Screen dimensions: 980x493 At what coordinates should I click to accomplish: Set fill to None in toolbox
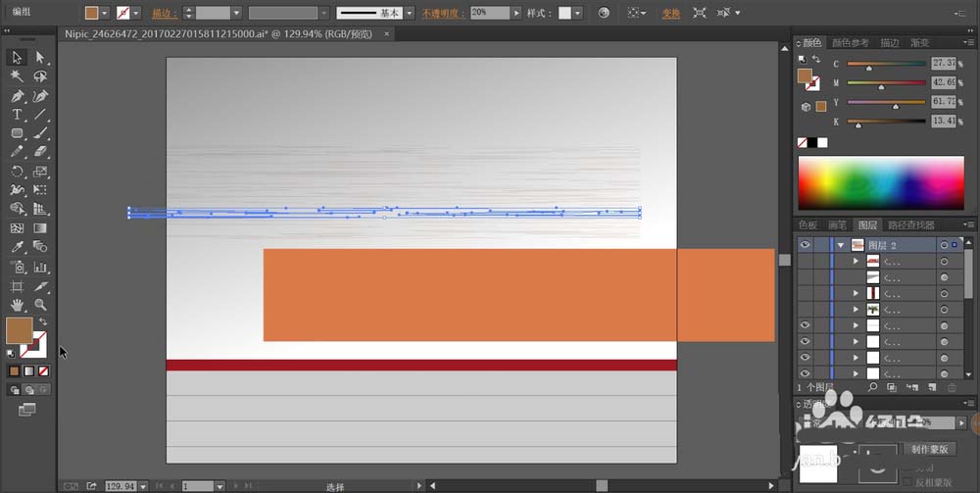click(x=43, y=371)
